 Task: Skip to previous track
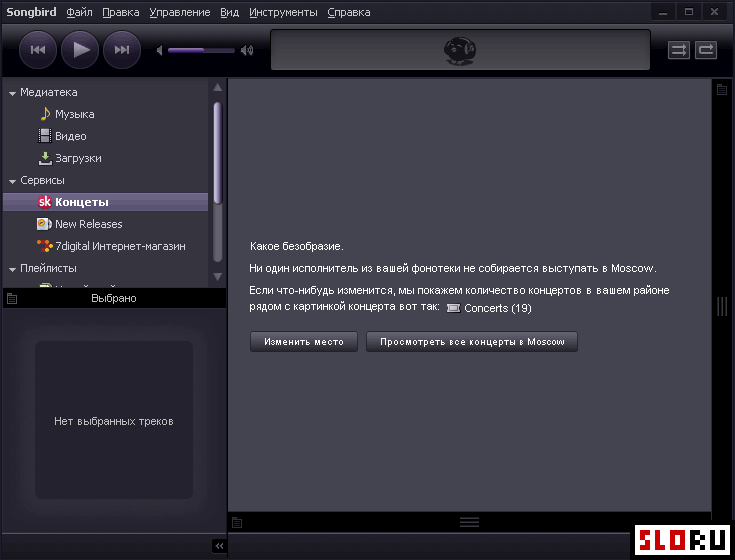pos(38,50)
